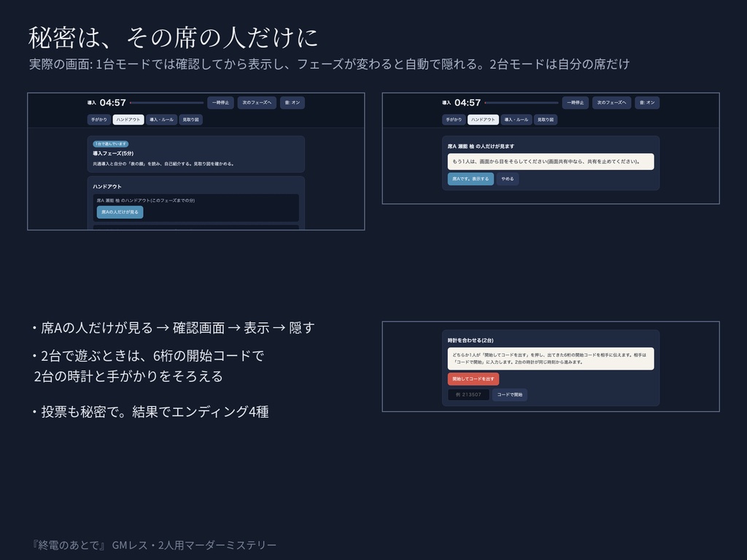Click the コードで開始 button
This screenshot has height=560, width=747.
coord(510,394)
